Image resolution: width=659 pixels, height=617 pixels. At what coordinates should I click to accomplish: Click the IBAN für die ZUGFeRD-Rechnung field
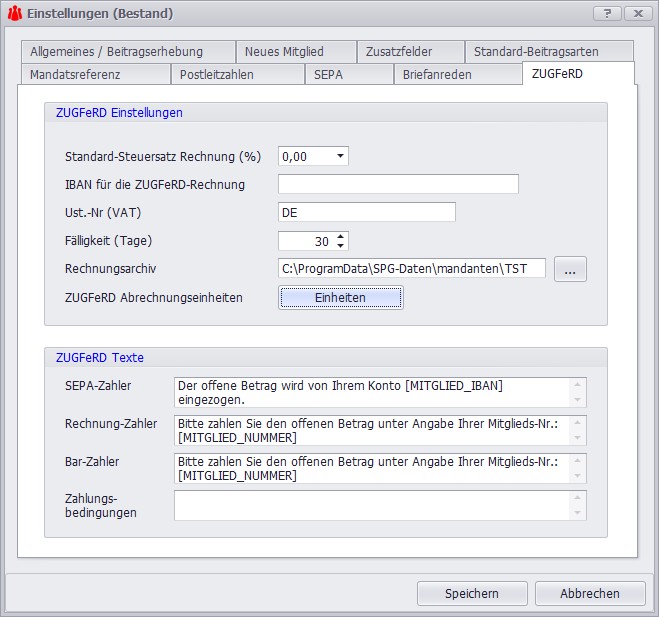(398, 184)
